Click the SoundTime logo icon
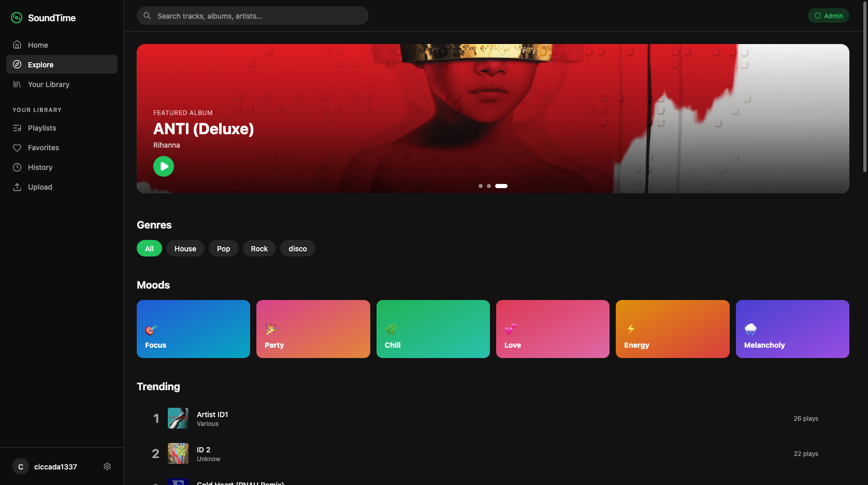 click(17, 18)
